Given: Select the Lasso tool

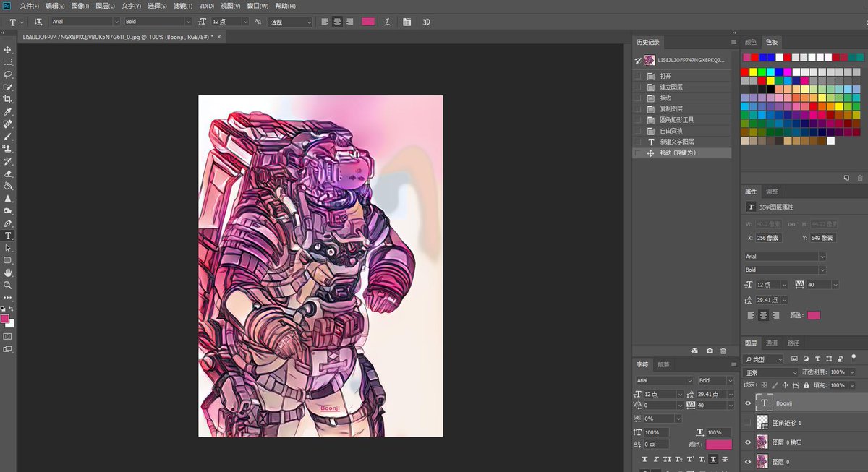Looking at the screenshot, I should click(8, 74).
